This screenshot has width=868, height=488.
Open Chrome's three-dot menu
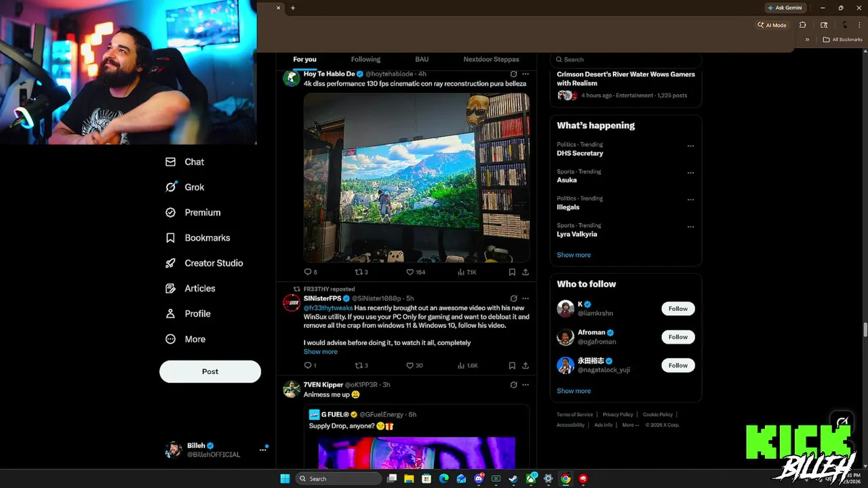click(859, 25)
